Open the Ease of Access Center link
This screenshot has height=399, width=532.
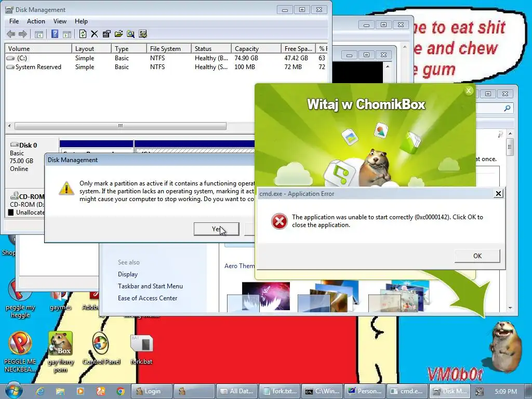click(148, 298)
